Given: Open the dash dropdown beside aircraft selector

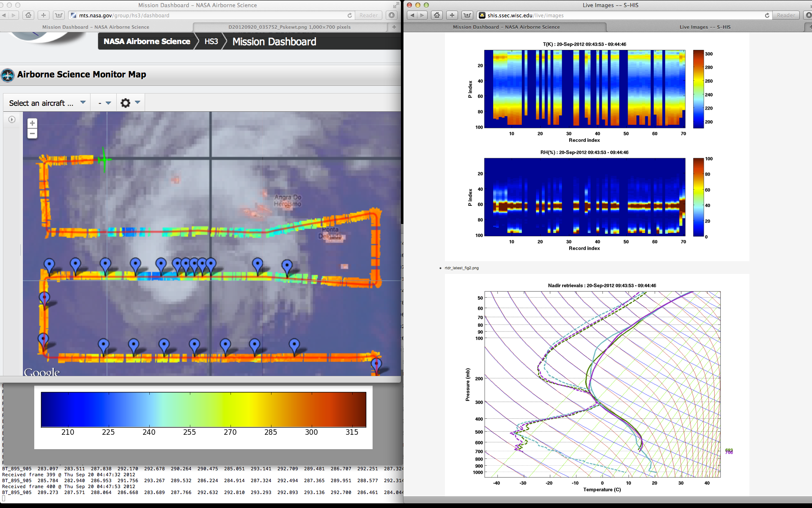Looking at the screenshot, I should [x=104, y=103].
